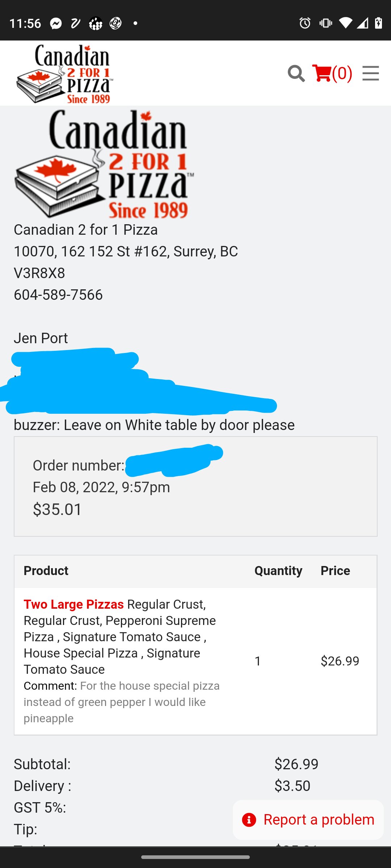Tap the cart item count (0)
Viewport: 391px width, 868px height.
[342, 73]
